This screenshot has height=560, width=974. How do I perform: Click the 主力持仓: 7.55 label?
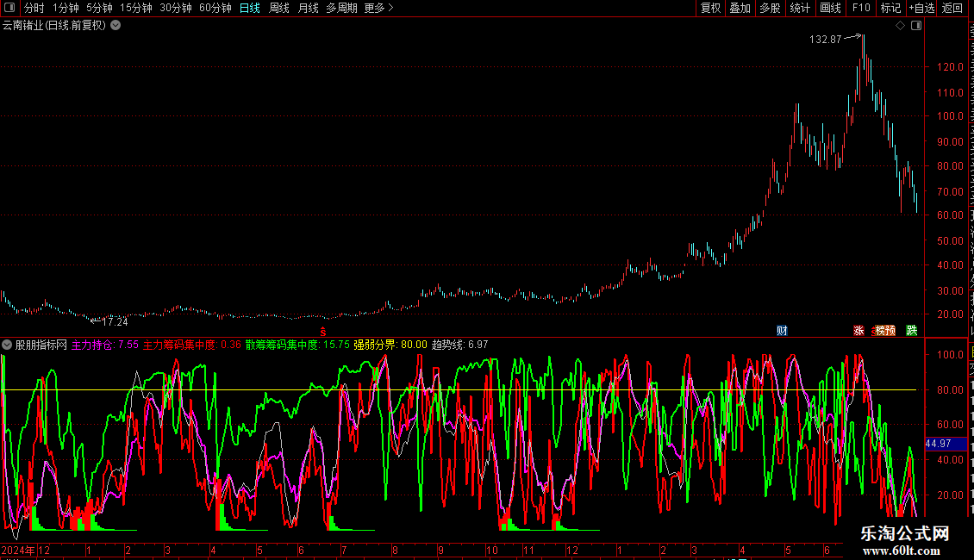click(105, 345)
